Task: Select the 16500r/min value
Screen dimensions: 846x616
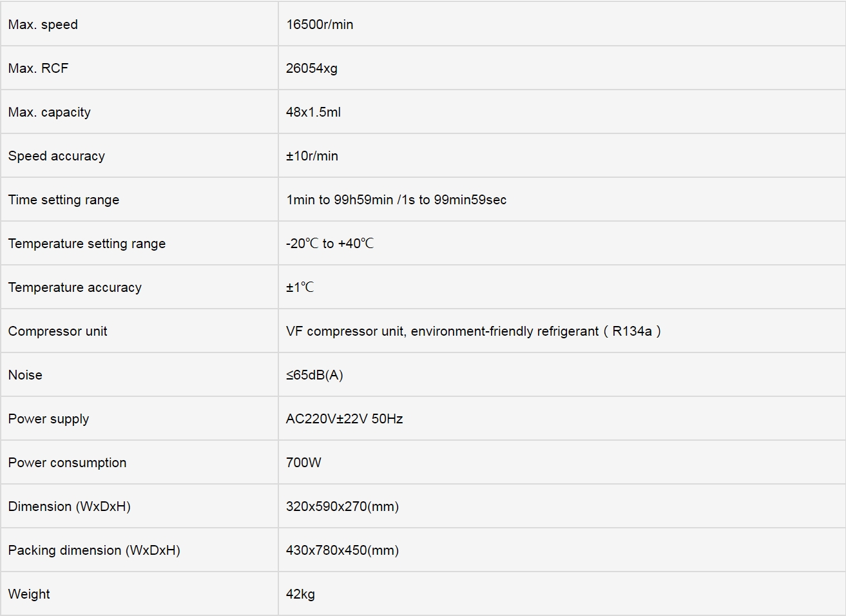Action: 320,24
